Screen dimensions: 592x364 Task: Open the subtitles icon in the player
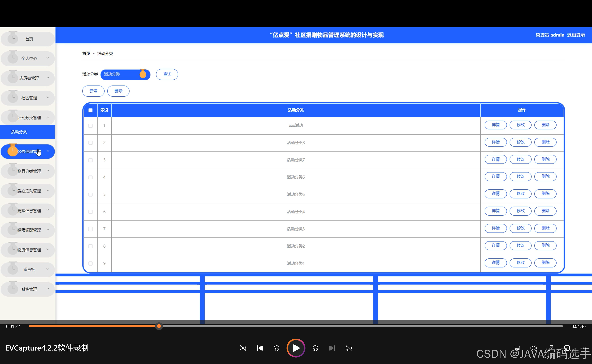click(x=517, y=348)
